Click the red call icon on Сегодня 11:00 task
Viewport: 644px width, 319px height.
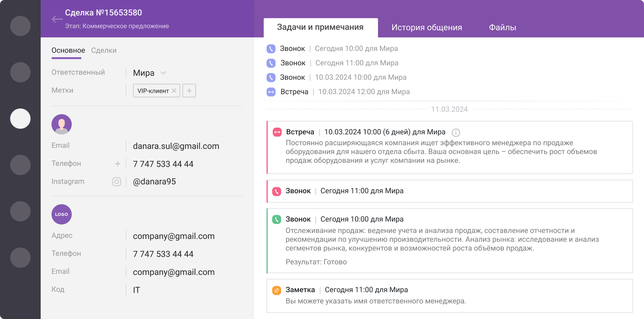click(277, 191)
